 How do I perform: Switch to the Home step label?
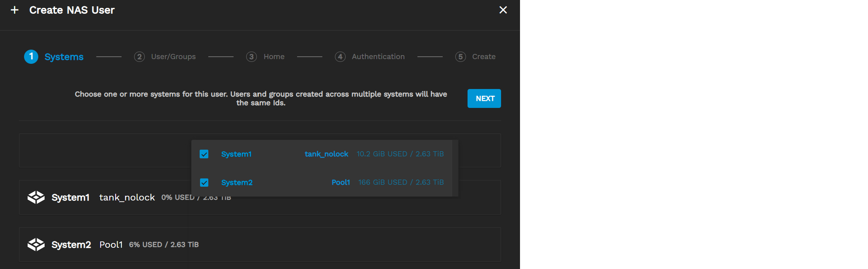click(274, 57)
